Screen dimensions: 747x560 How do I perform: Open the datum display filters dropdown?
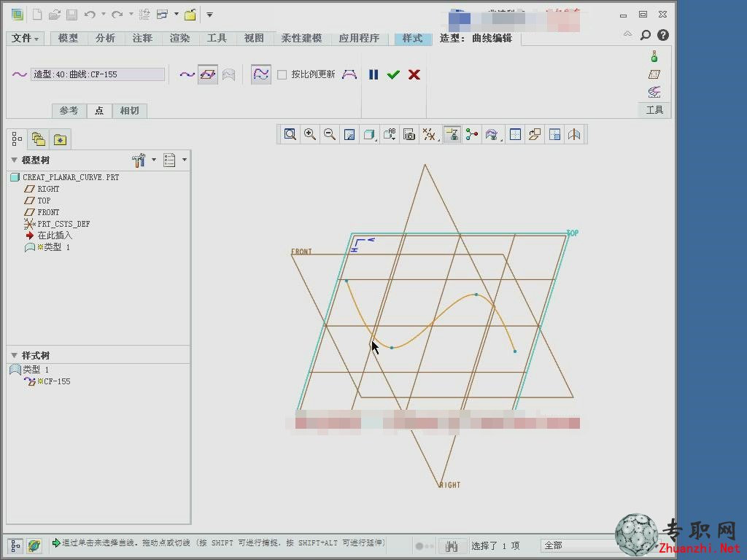[x=429, y=134]
